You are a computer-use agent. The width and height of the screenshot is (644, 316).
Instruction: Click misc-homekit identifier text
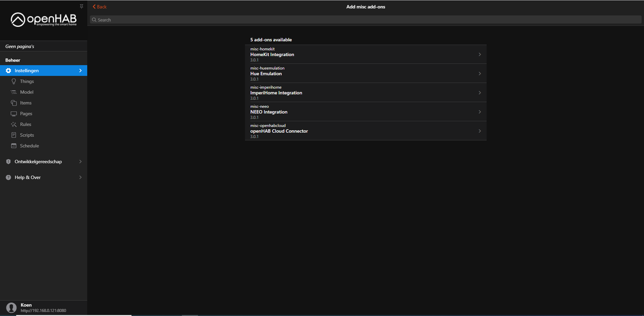pos(262,49)
